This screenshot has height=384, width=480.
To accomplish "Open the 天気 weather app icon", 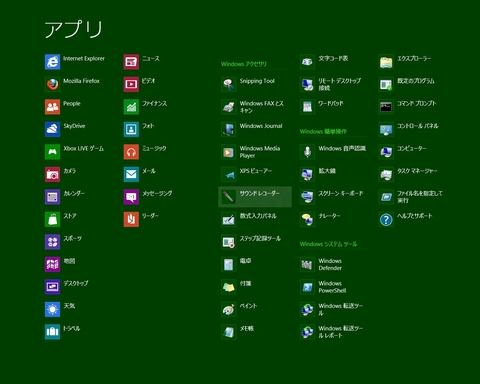I will 52,309.
